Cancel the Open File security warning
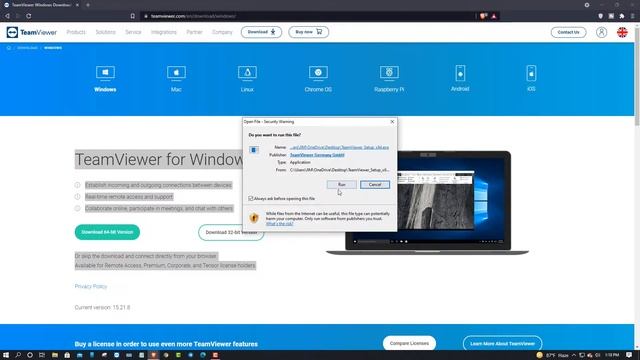This screenshot has width=640, height=360. click(x=375, y=185)
